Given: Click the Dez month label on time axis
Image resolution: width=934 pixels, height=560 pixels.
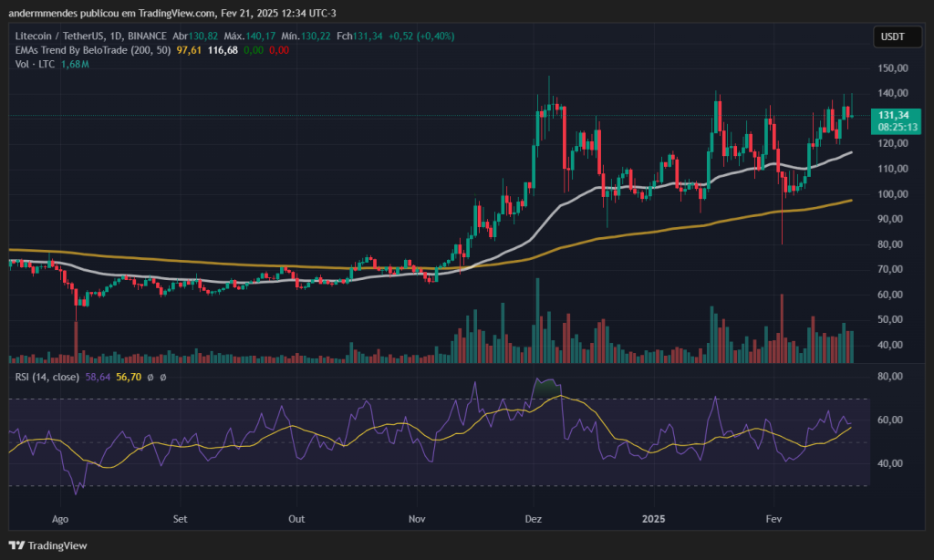Looking at the screenshot, I should tap(533, 519).
